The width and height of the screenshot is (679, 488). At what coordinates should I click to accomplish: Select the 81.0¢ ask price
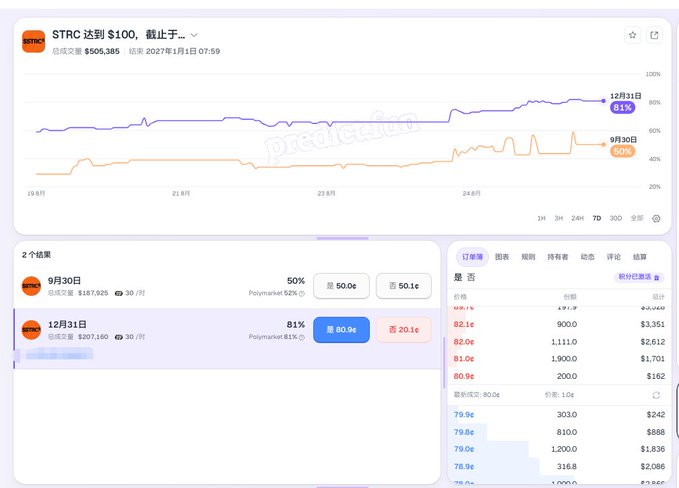pos(463,359)
